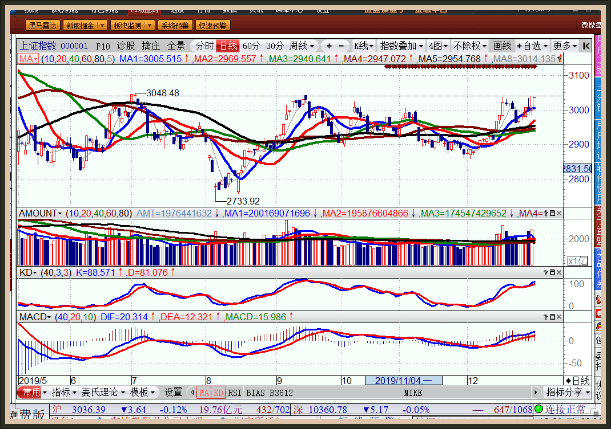Click the 2019/11/04 date marker on timeline
This screenshot has height=429, width=611.
coord(403,381)
